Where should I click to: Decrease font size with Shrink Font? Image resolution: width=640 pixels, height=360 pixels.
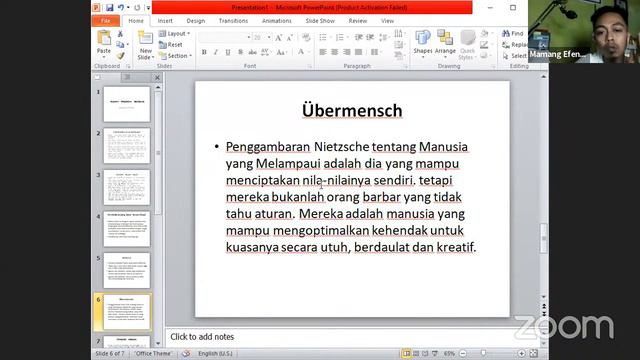290,38
